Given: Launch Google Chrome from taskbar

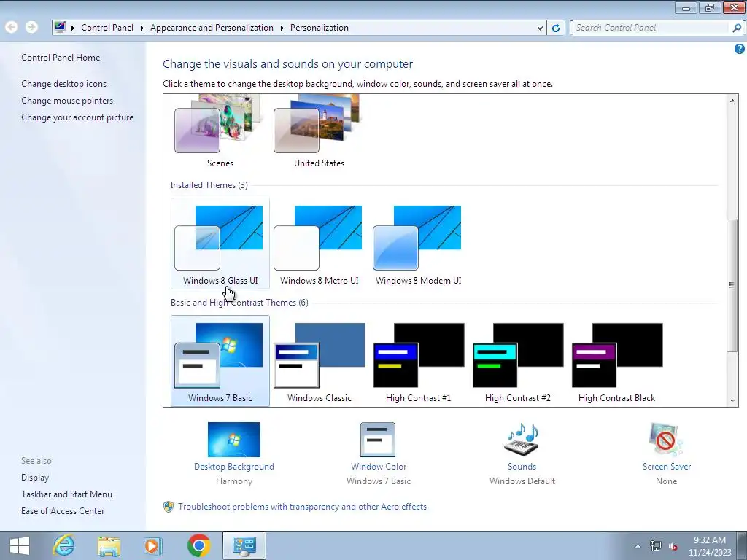Looking at the screenshot, I should coord(198,545).
